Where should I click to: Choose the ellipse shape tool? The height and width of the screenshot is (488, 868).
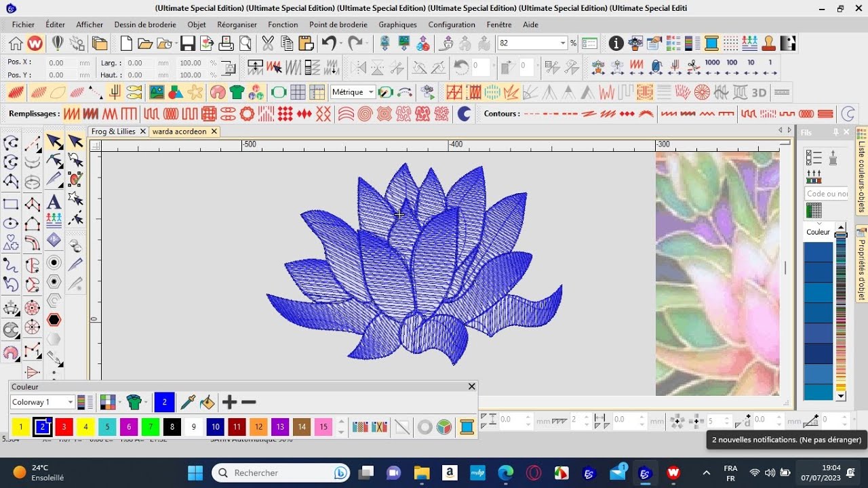[11, 223]
